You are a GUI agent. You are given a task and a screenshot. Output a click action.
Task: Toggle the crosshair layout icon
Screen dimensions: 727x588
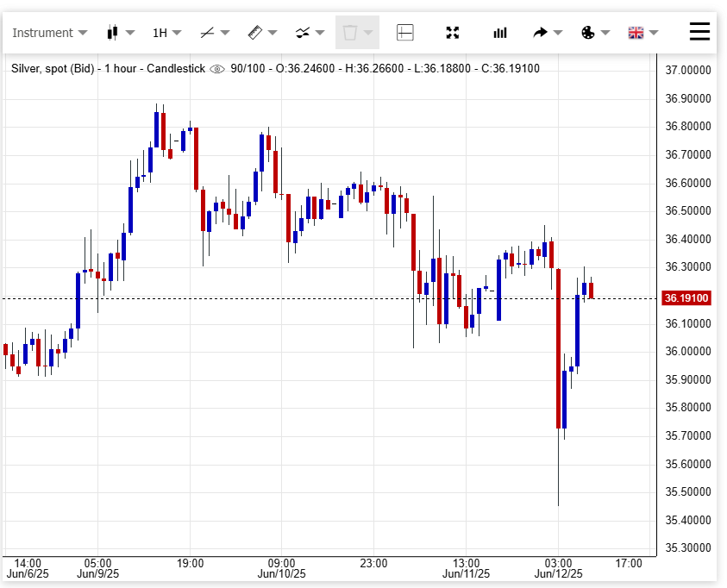pos(404,33)
